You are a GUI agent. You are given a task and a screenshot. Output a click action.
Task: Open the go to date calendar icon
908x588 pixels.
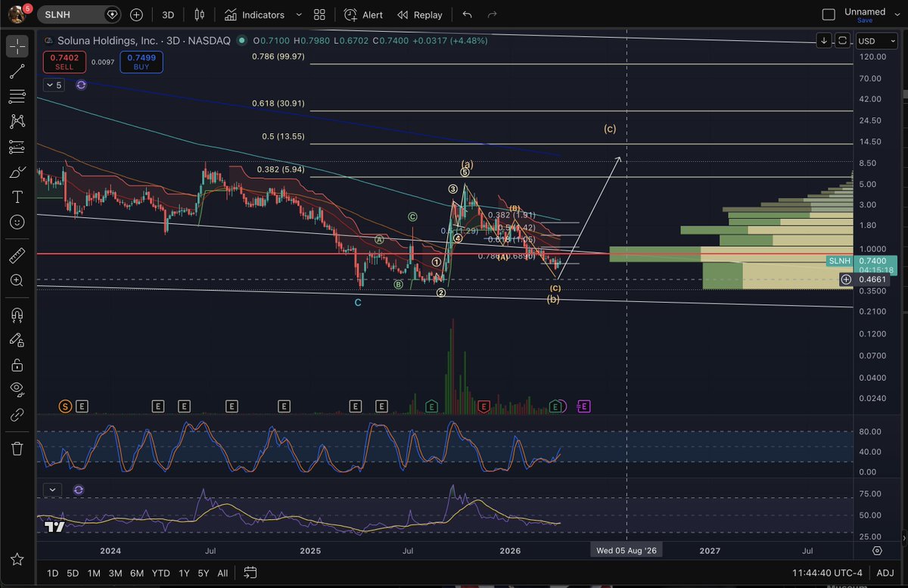[x=250, y=572]
